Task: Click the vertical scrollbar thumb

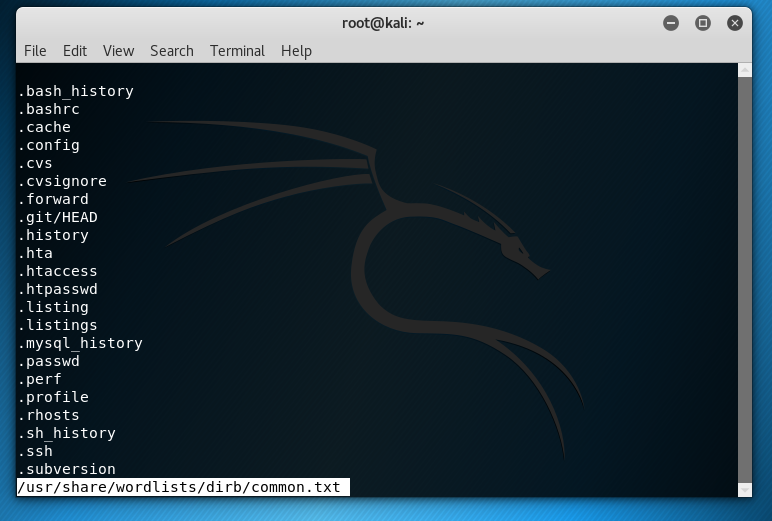Action: click(745, 280)
